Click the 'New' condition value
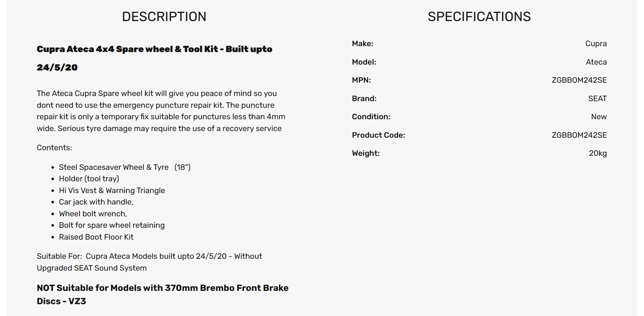Viewport: 644px width, 316px height. (599, 117)
